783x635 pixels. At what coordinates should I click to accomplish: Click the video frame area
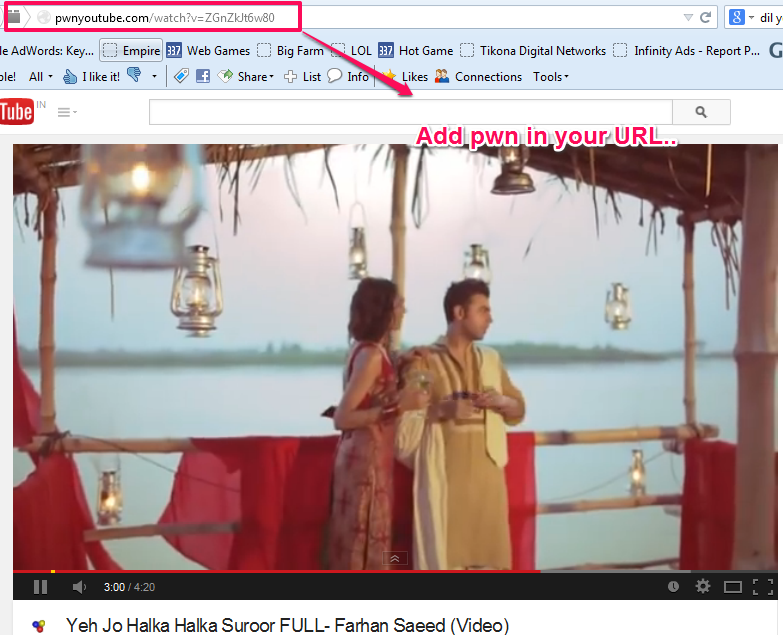[395, 356]
